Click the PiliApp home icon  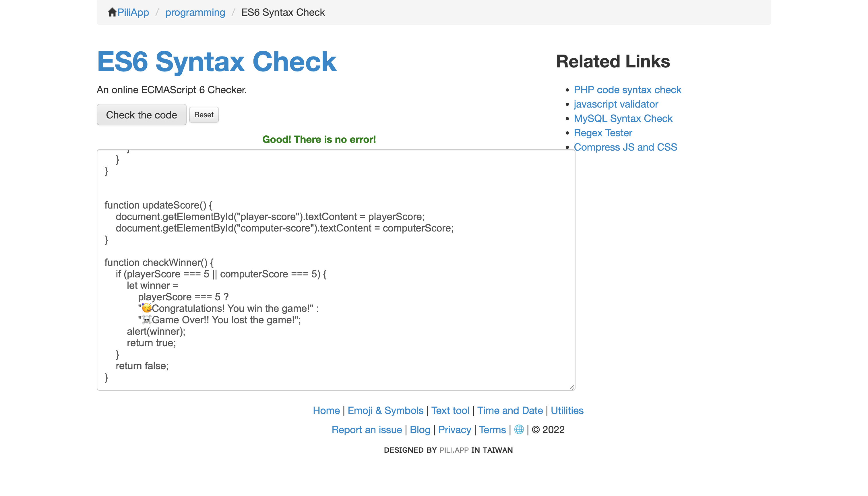click(112, 12)
